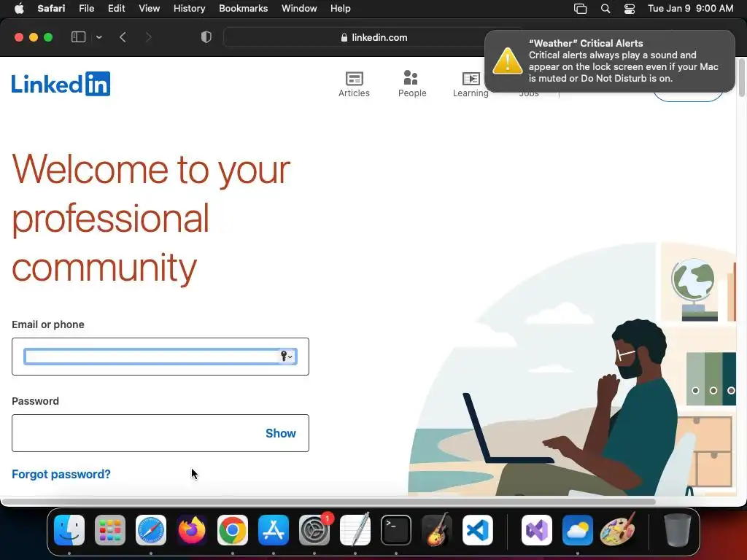Open the Window menu
This screenshot has height=560, width=747.
pos(299,9)
